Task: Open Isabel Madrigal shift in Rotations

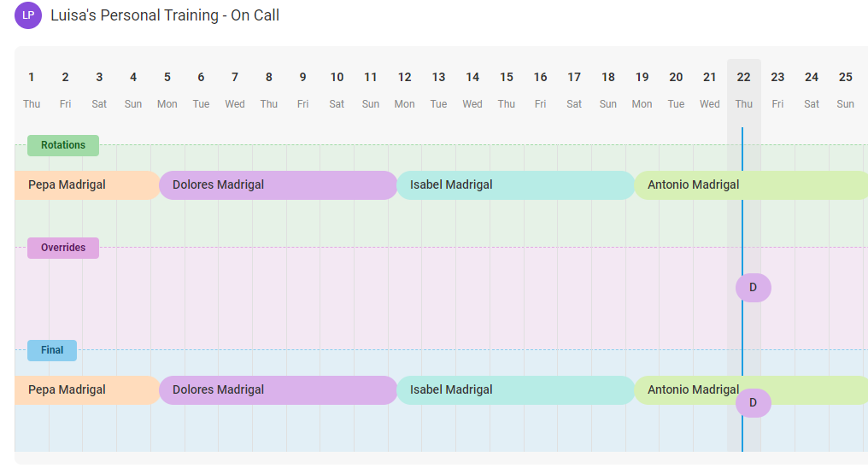Action: point(515,184)
